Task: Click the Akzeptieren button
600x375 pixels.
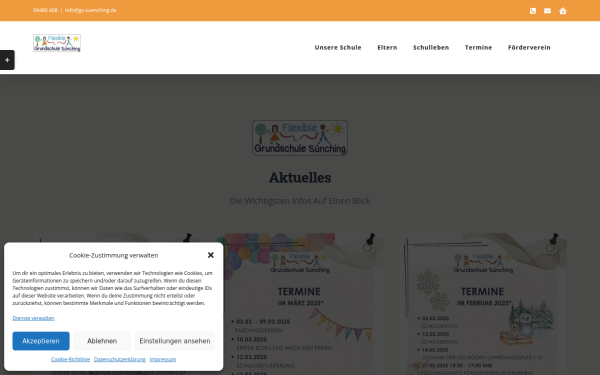Action: click(41, 341)
